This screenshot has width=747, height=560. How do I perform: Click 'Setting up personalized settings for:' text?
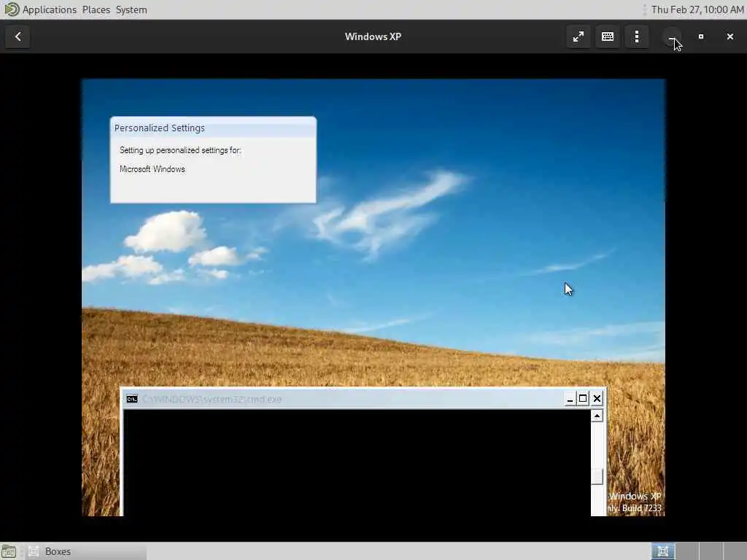tap(180, 150)
